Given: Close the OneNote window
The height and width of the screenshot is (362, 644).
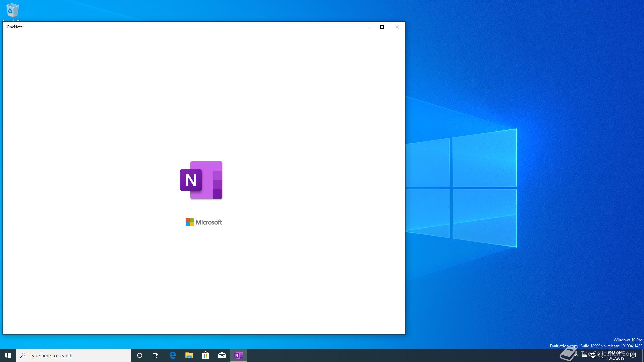Looking at the screenshot, I should pyautogui.click(x=397, y=27).
